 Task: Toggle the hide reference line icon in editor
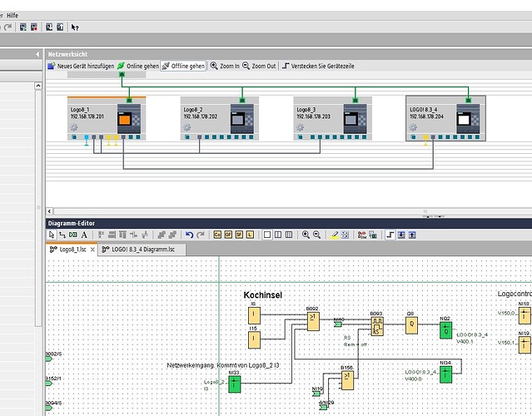[x=390, y=235]
